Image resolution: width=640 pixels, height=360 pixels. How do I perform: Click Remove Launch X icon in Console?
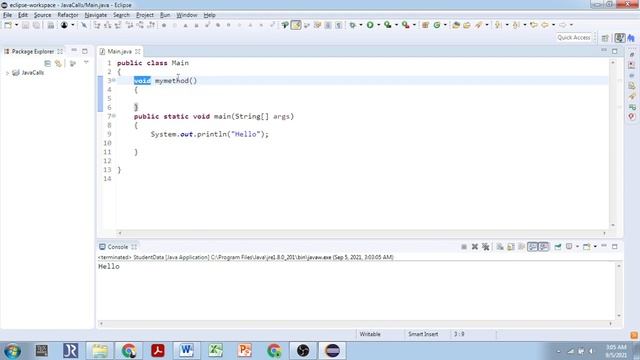coord(475,247)
